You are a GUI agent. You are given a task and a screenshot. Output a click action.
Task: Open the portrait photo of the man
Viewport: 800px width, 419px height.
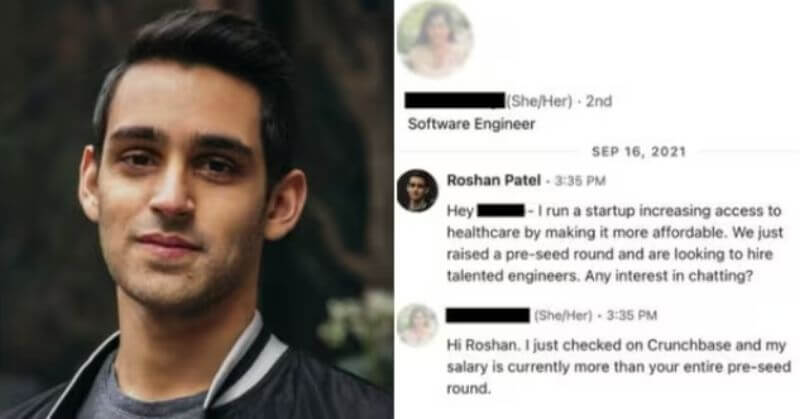196,209
